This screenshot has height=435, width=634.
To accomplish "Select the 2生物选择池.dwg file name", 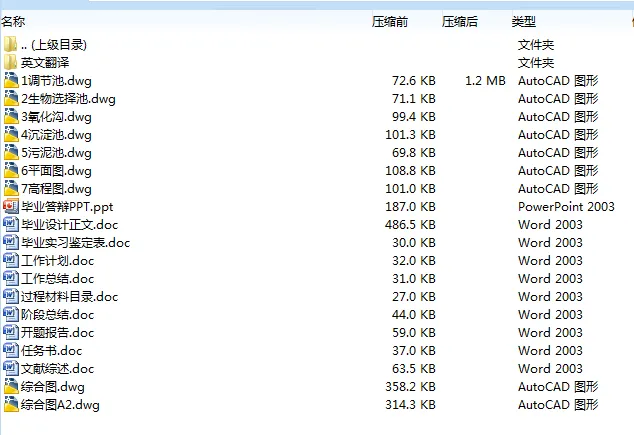I will tap(68, 99).
